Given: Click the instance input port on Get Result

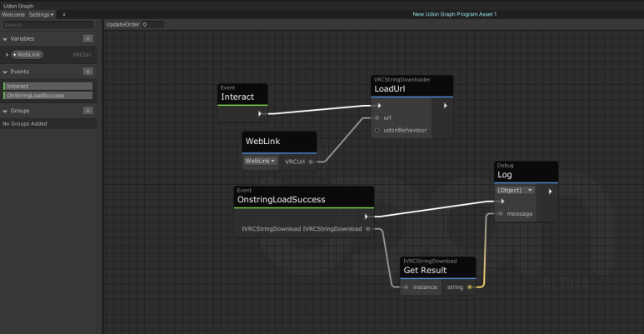Looking at the screenshot, I should point(407,287).
